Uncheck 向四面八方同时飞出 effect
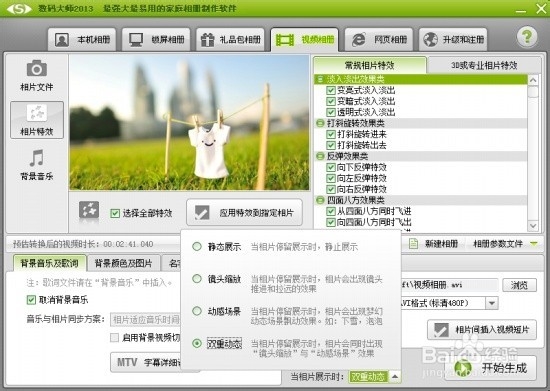550x391 pixels. tap(330, 222)
